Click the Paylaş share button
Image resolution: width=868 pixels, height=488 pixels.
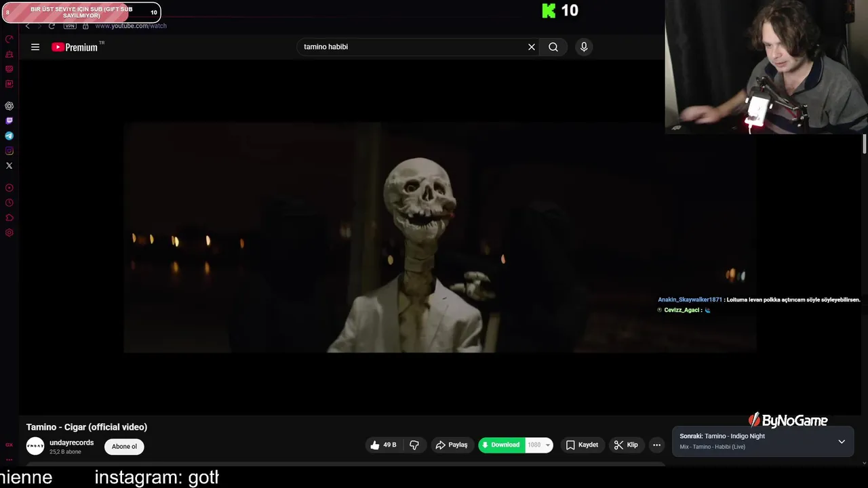point(452,445)
